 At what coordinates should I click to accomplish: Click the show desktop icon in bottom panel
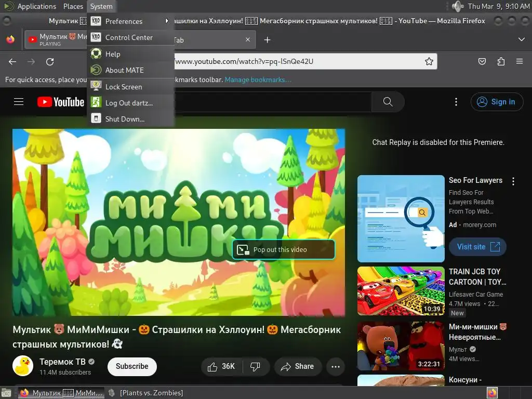[6, 393]
